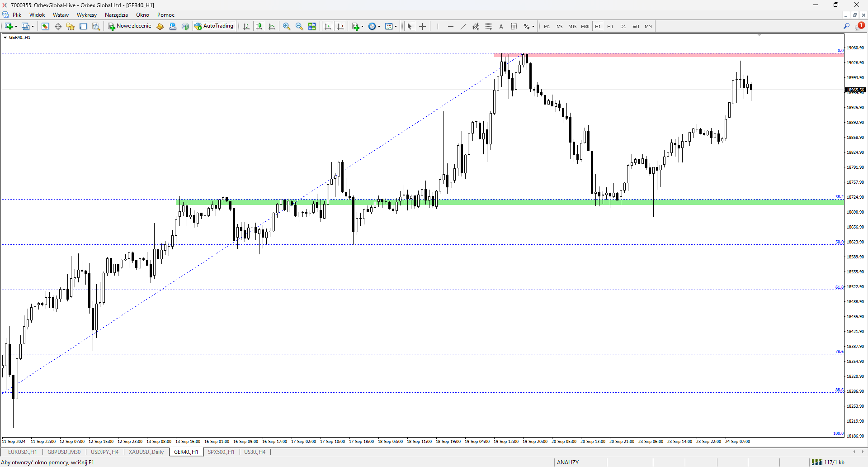Image resolution: width=868 pixels, height=467 pixels.
Task: Open the Wykresy menu
Action: 87,15
